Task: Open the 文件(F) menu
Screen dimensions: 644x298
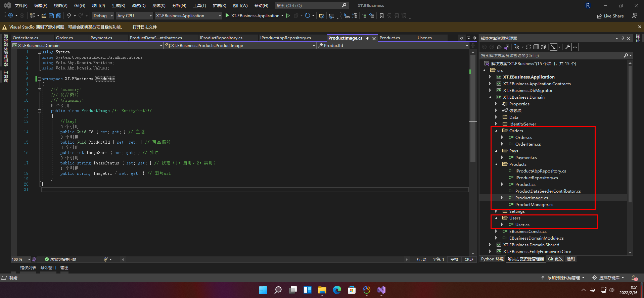Action: [x=21, y=6]
